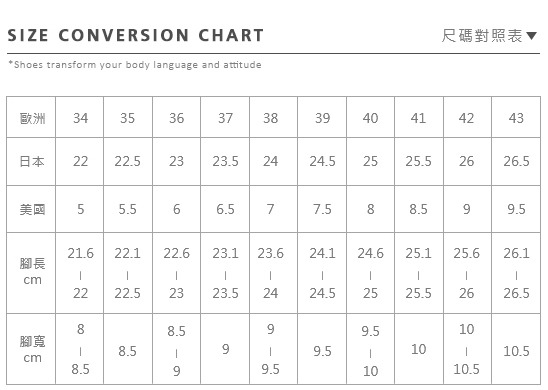The width and height of the screenshot is (548, 390).
Task: Click European size 43 cell
Action: 516,117
